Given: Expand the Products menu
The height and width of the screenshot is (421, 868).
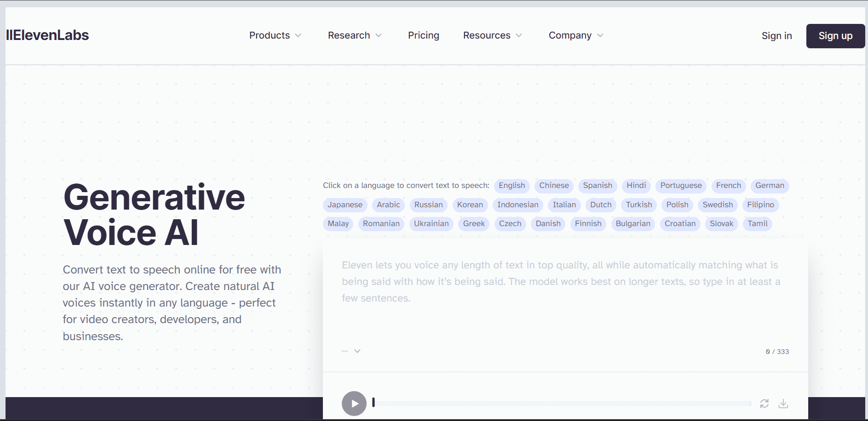Looking at the screenshot, I should (275, 35).
